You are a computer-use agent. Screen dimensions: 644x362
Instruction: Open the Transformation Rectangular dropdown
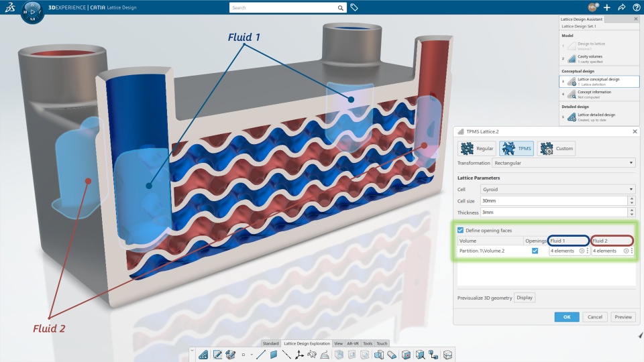pyautogui.click(x=563, y=163)
